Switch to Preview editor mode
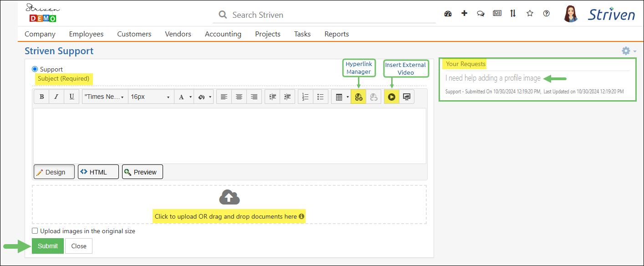Screen dimensions: 644x266 pyautogui.click(x=143, y=172)
